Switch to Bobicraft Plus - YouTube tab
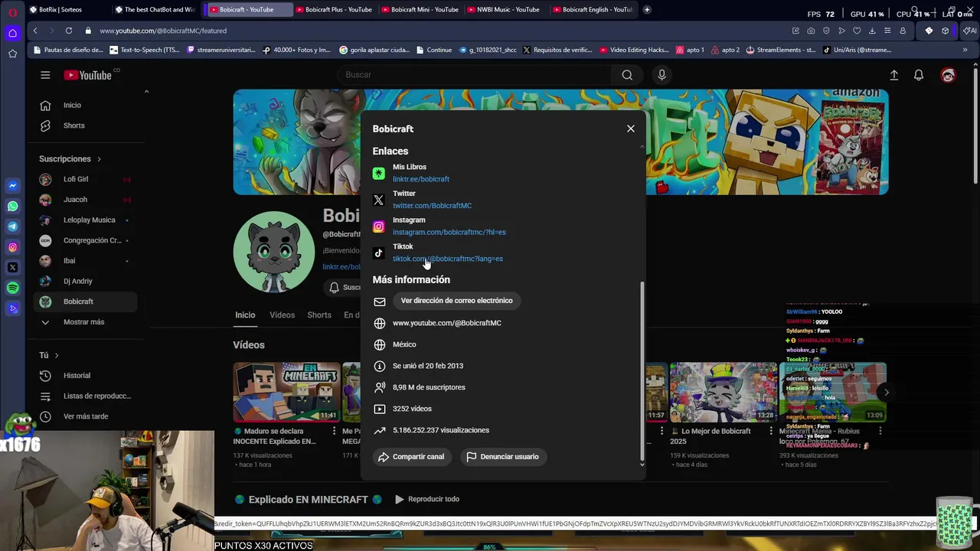980x551 pixels. point(335,10)
